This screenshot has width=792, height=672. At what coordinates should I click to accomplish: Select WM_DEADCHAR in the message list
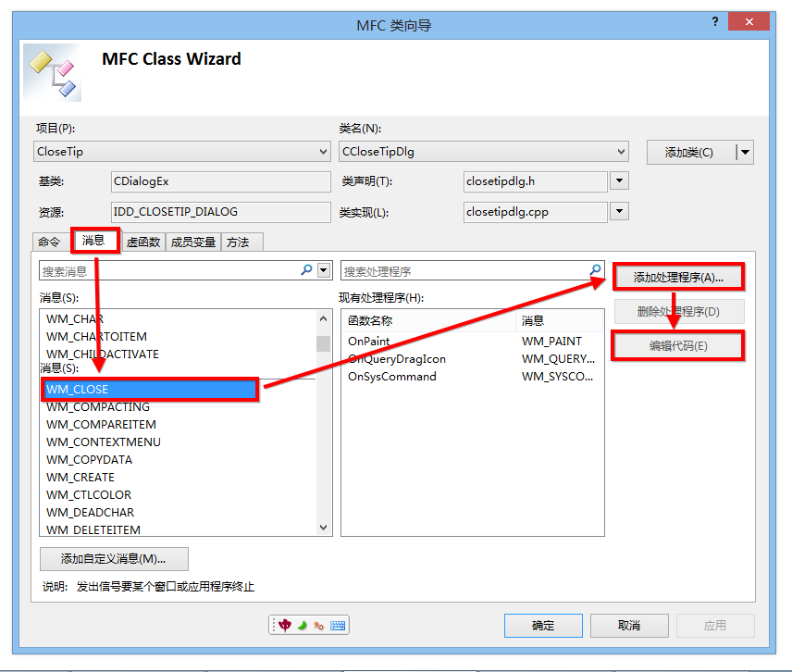tap(178, 513)
